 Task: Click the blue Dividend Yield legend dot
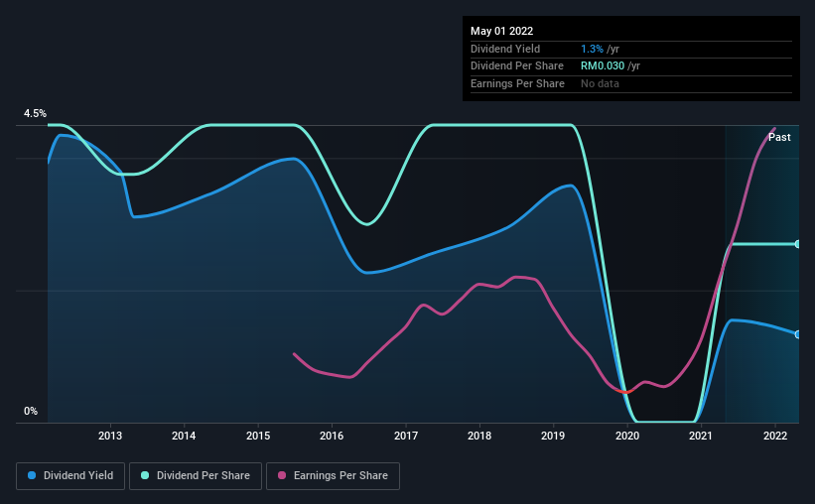[x=32, y=475]
